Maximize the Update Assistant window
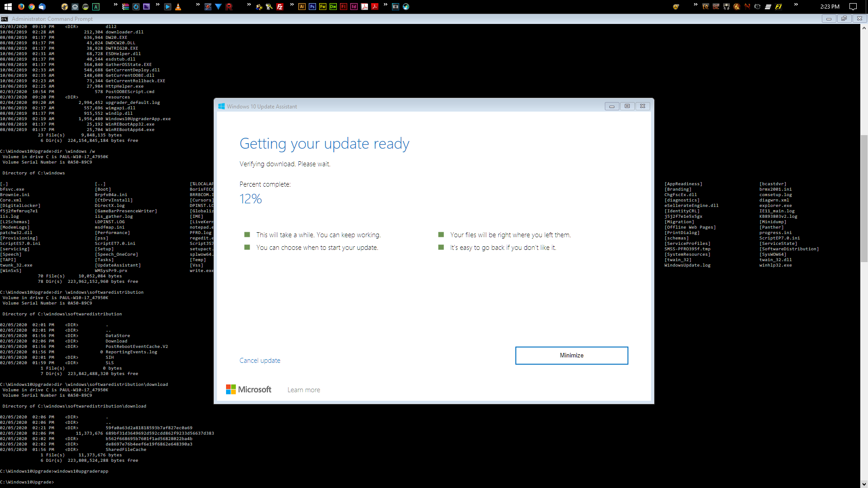 627,106
